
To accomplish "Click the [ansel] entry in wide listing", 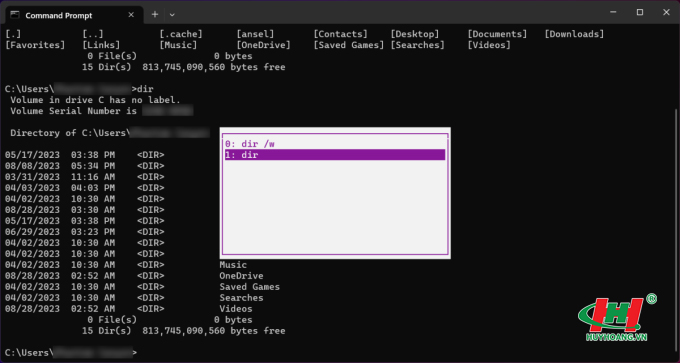I will coord(255,34).
